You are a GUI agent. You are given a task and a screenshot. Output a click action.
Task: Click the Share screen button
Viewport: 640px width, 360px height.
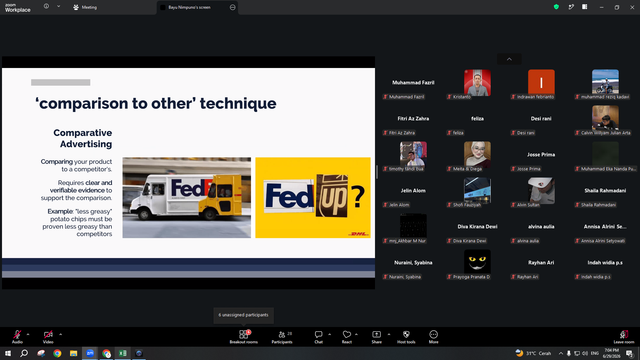[x=376, y=337]
